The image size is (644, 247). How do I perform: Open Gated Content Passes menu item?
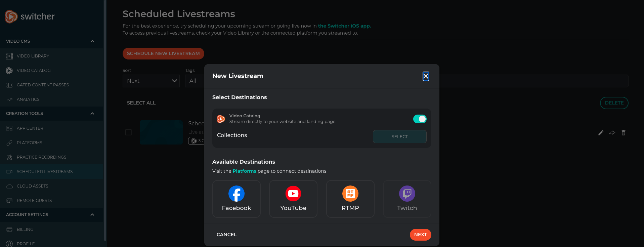coord(52,85)
